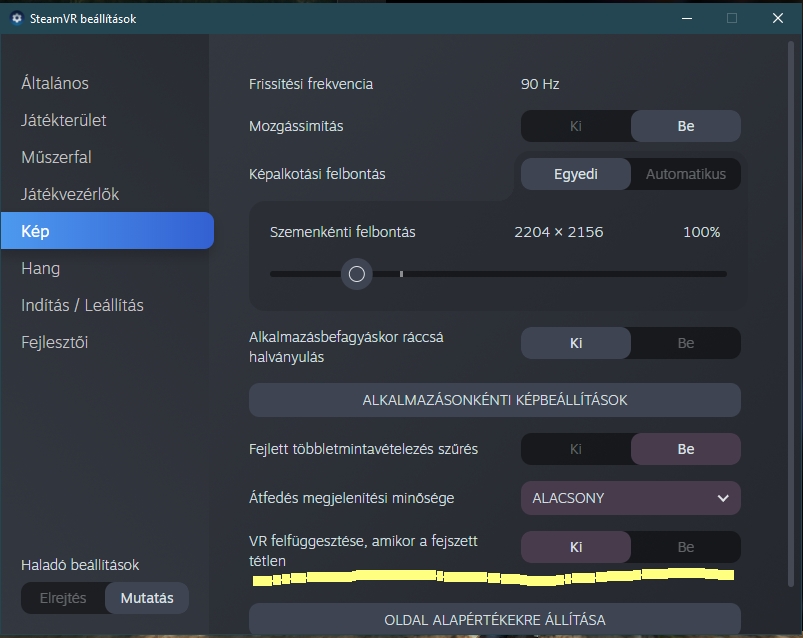The width and height of the screenshot is (803, 638).
Task: Hide advanced settings with Elrejtés
Action: (x=63, y=598)
